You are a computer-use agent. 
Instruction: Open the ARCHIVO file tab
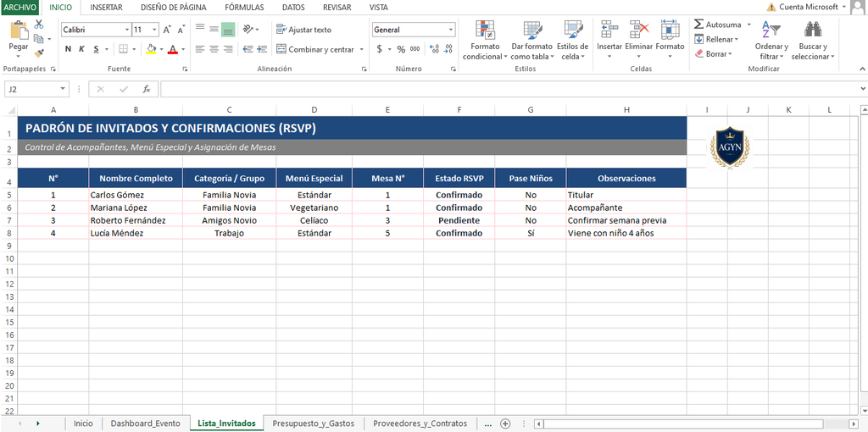pyautogui.click(x=20, y=7)
